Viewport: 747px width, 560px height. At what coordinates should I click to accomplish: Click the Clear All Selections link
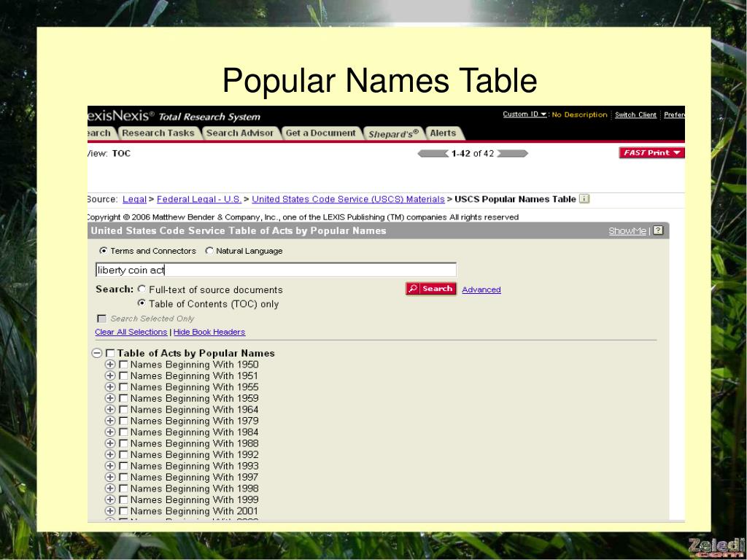(131, 332)
